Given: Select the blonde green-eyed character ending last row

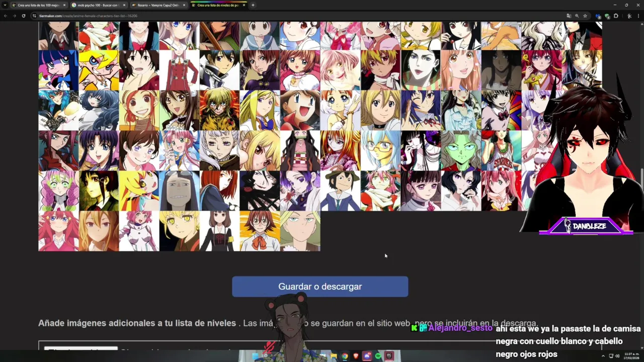Looking at the screenshot, I should (x=300, y=231).
